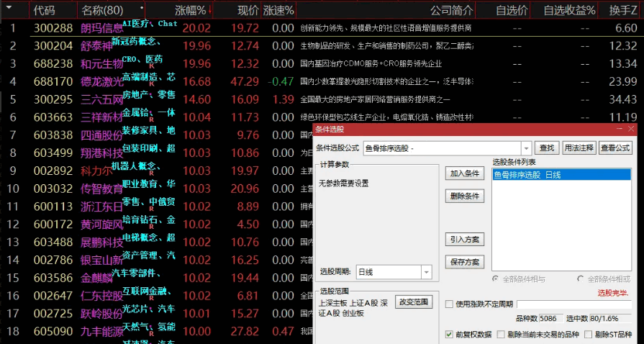Click the 删除条件 button
The height and width of the screenshot is (344, 644).
pos(465,196)
